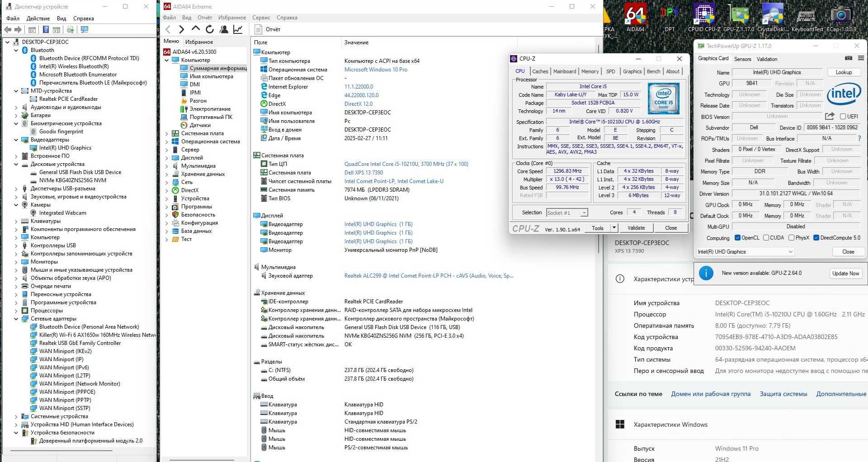
Task: Open ECap-1.0.0.9 desktop icon
Action: [x=841, y=17]
